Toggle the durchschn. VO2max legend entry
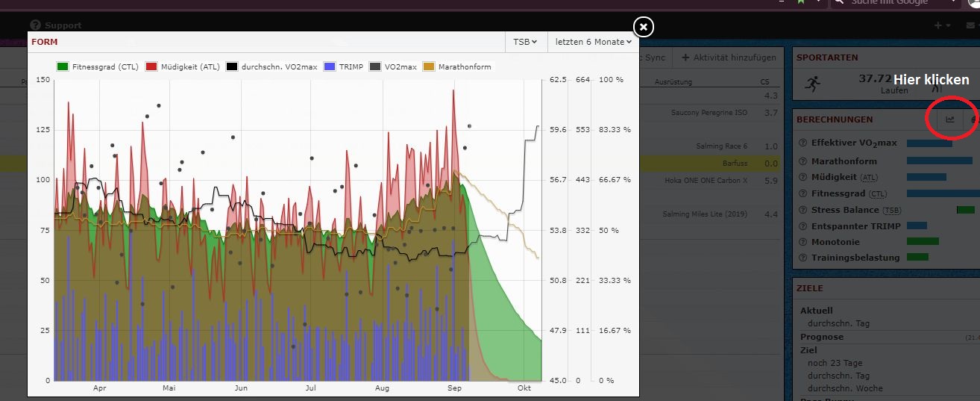This screenshot has width=980, height=401. [271, 66]
